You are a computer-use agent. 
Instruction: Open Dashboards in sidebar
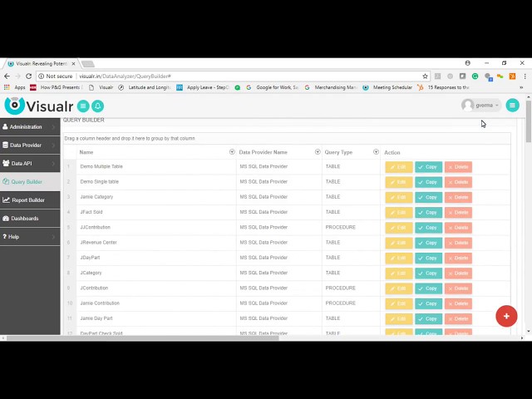(30, 219)
